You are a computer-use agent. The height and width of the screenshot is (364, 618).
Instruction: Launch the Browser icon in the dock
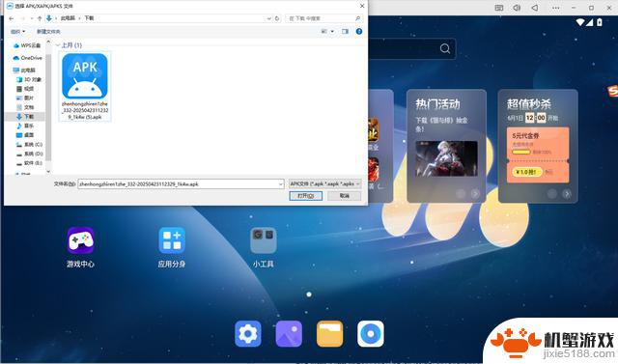pos(371,334)
